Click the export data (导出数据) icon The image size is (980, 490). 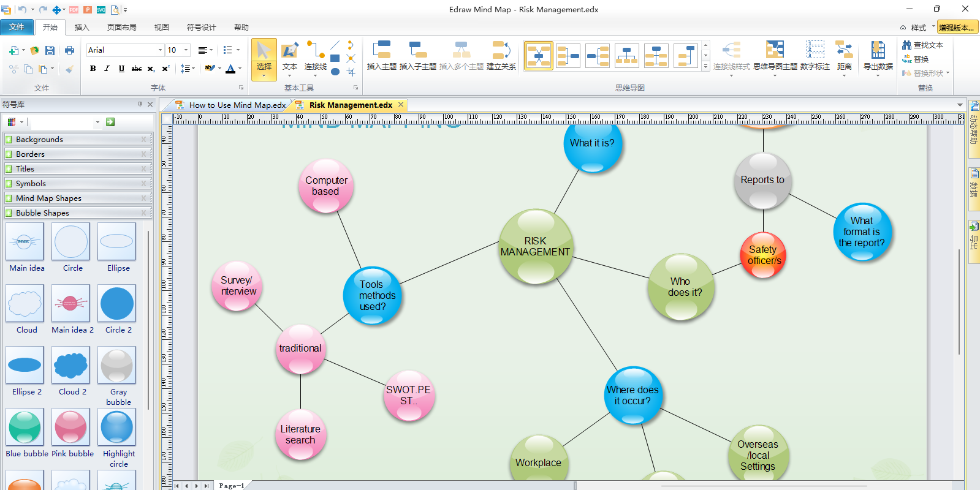tap(878, 56)
